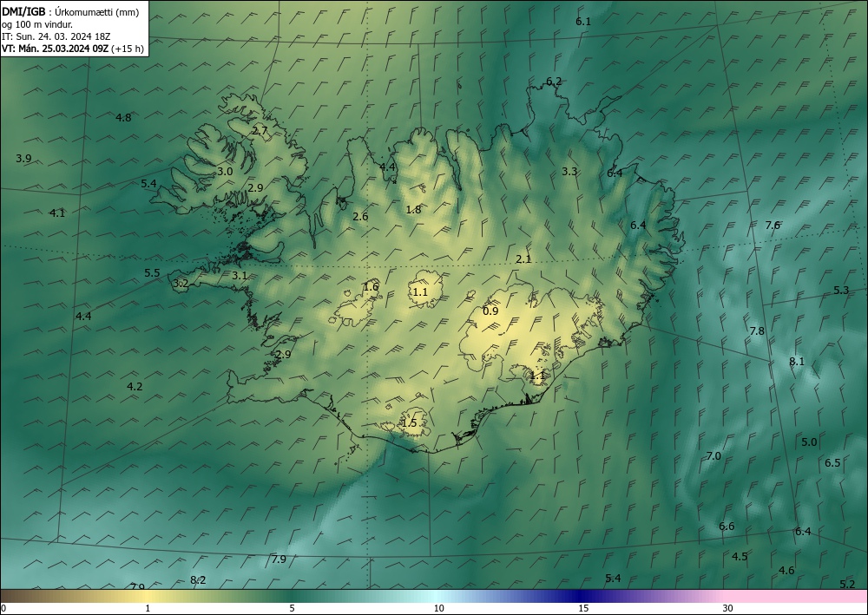Select the 4.8 value over the sea
Screen dimensions: 868x615
(123, 117)
